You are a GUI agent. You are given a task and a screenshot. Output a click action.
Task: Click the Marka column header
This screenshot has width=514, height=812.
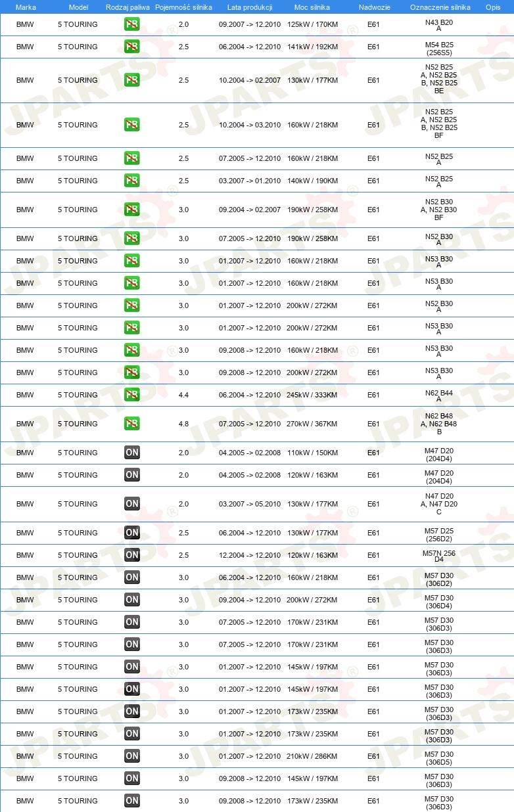(x=26, y=7)
